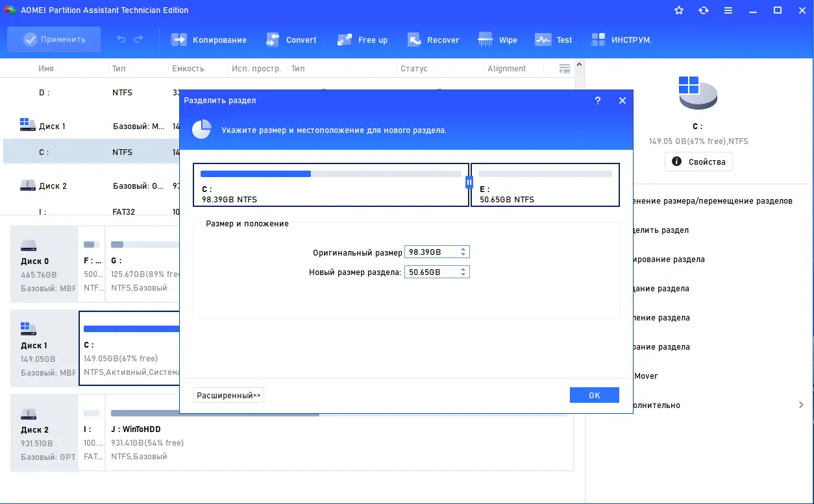Click the vertical scrollbar of partition list
The image size is (814, 504).
point(580,136)
